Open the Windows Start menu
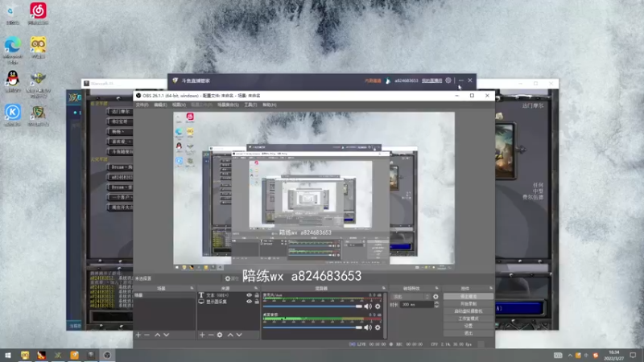 pyautogui.click(x=8, y=356)
